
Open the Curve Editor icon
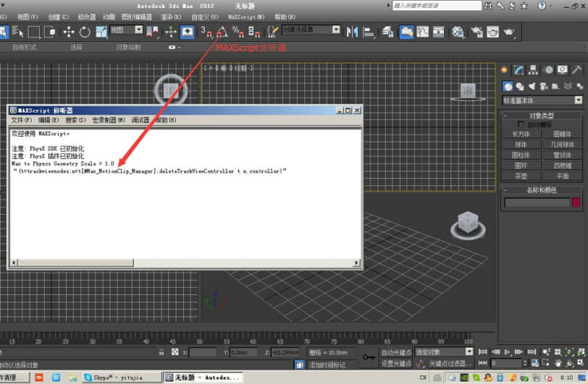(x=423, y=32)
